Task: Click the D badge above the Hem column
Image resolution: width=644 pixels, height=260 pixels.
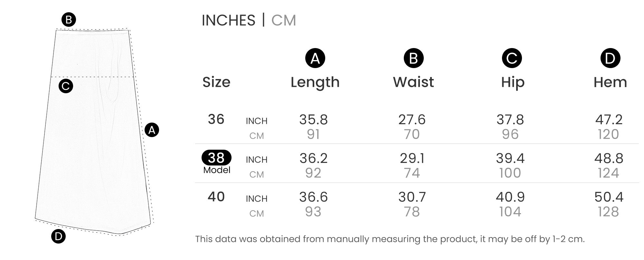Action: (x=610, y=58)
